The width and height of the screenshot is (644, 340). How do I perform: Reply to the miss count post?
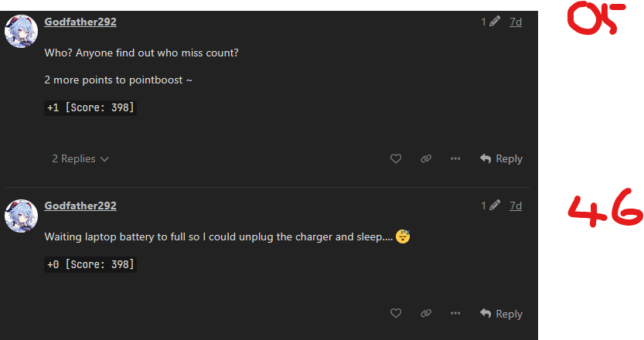pos(501,158)
